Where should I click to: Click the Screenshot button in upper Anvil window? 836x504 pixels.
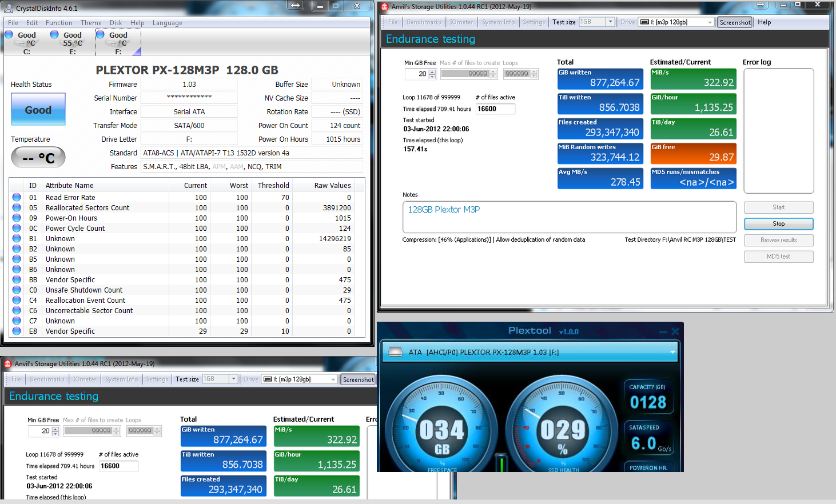735,22
